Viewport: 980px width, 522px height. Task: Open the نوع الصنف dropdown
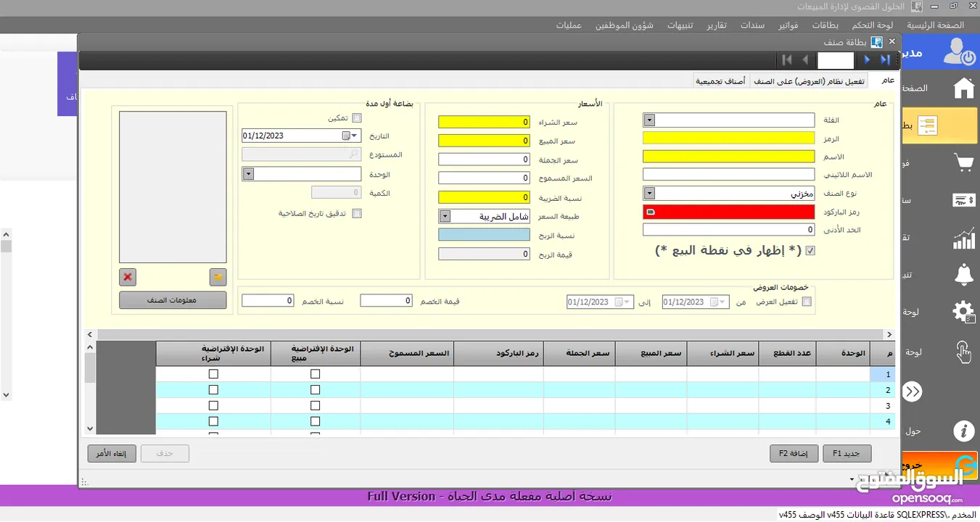coord(649,194)
